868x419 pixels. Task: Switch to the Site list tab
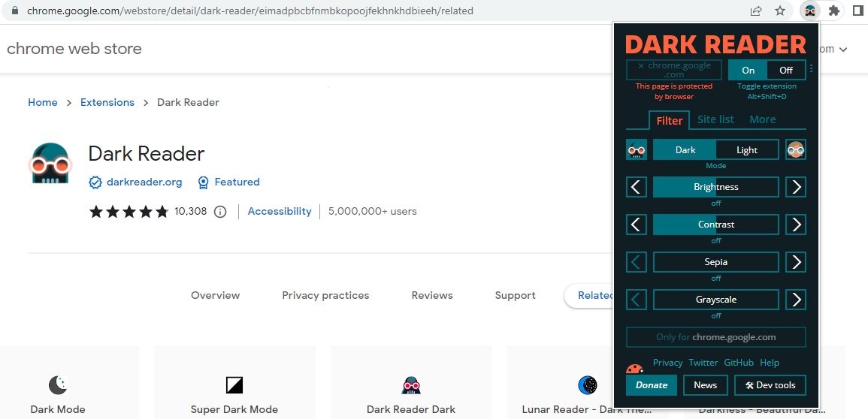pos(715,119)
